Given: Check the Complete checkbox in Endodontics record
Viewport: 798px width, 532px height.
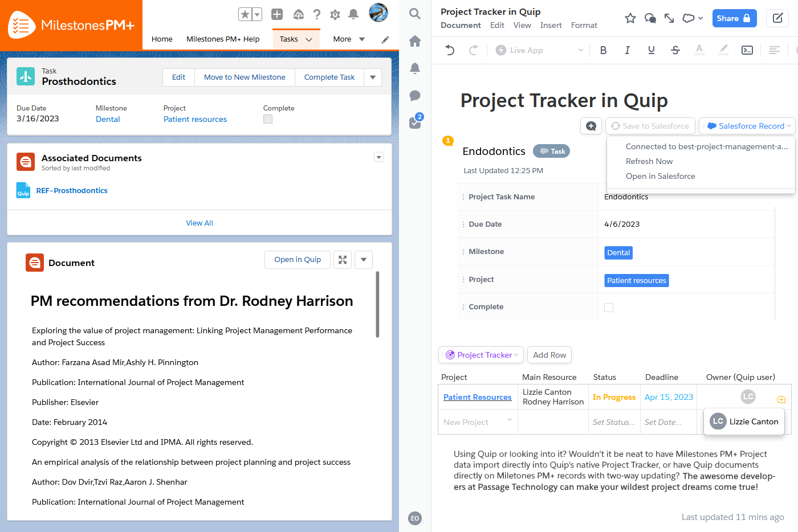Looking at the screenshot, I should pos(609,308).
